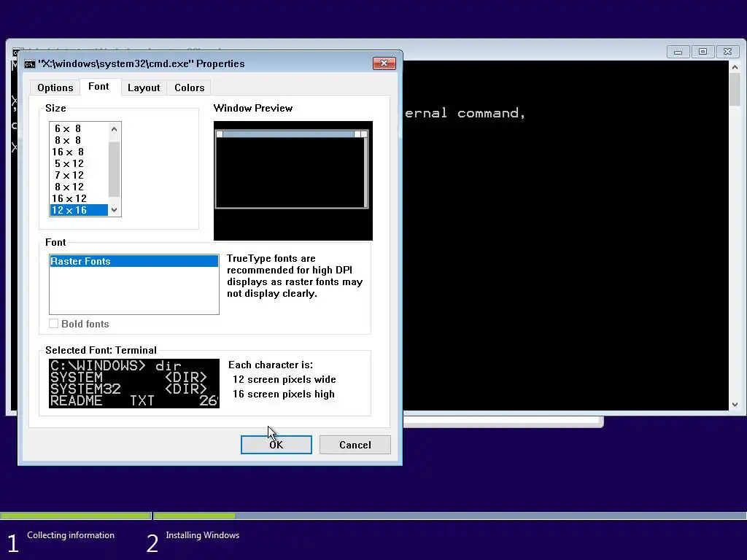Select the highlighted 12 x 16 size
Image resolution: width=747 pixels, height=560 pixels.
(x=79, y=210)
